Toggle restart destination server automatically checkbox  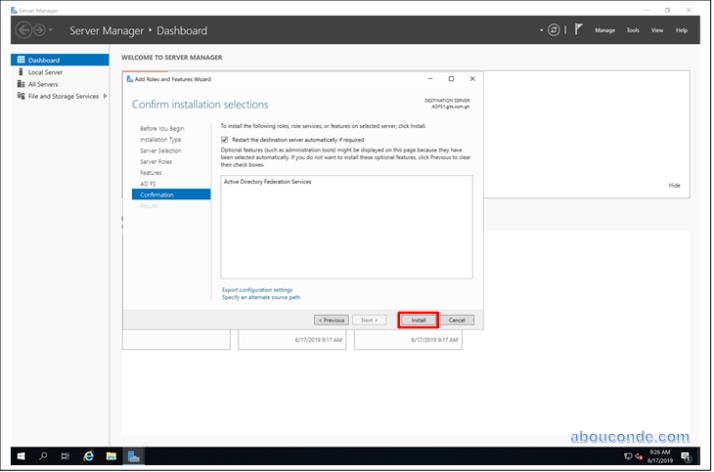pos(225,140)
